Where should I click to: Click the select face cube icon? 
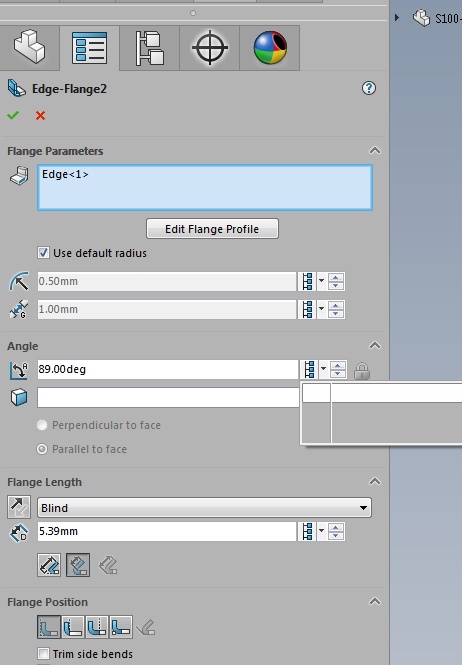[x=19, y=397]
